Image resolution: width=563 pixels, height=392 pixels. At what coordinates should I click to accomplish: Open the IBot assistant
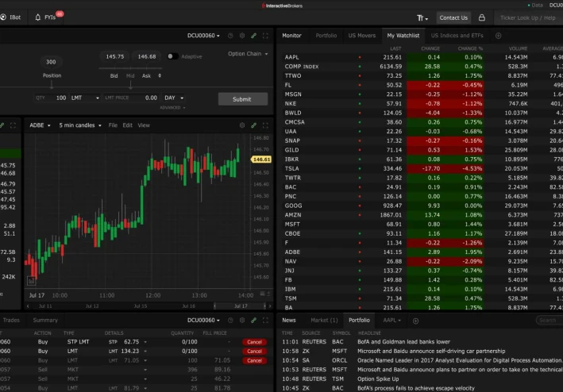(11, 17)
